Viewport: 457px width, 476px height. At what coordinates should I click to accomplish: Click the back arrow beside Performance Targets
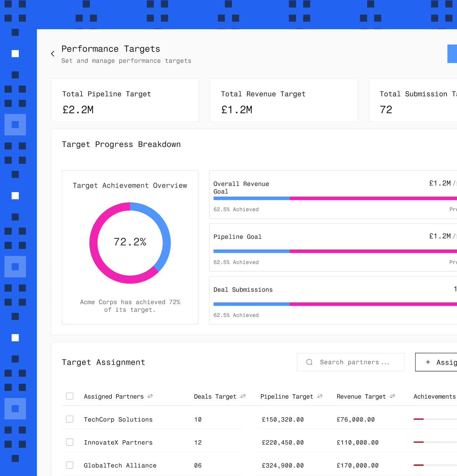click(x=53, y=54)
